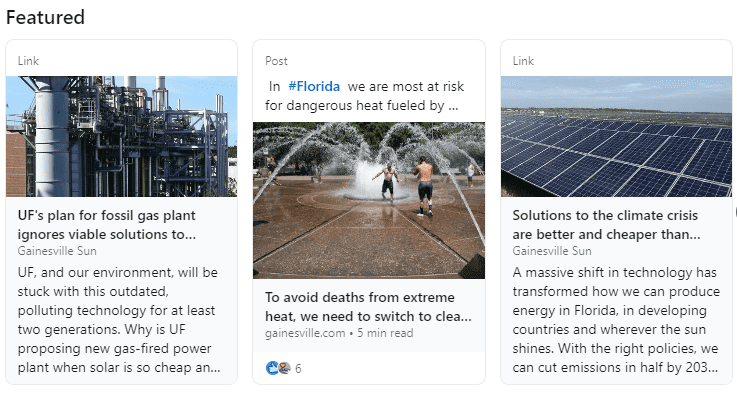737x396 pixels.
Task: Click the 'Link' label on first card
Action: [x=28, y=61]
